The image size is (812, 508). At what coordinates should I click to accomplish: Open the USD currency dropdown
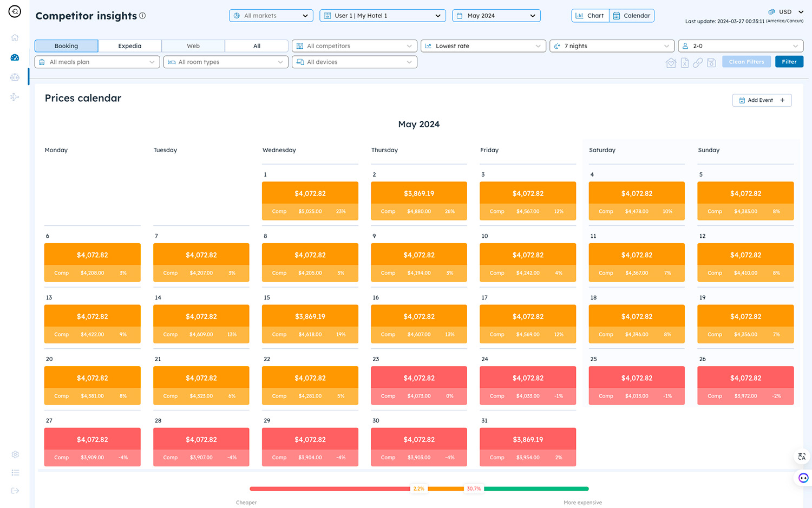(x=786, y=12)
